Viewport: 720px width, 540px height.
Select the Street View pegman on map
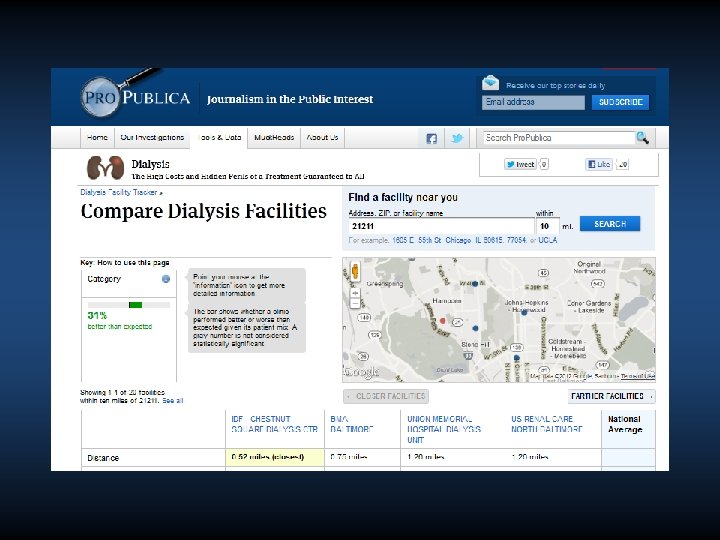355,271
